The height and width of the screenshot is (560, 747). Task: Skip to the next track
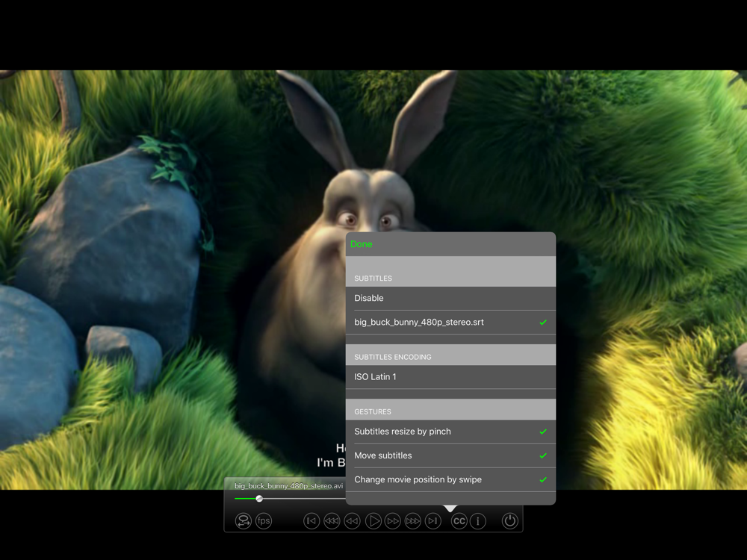[x=433, y=521]
